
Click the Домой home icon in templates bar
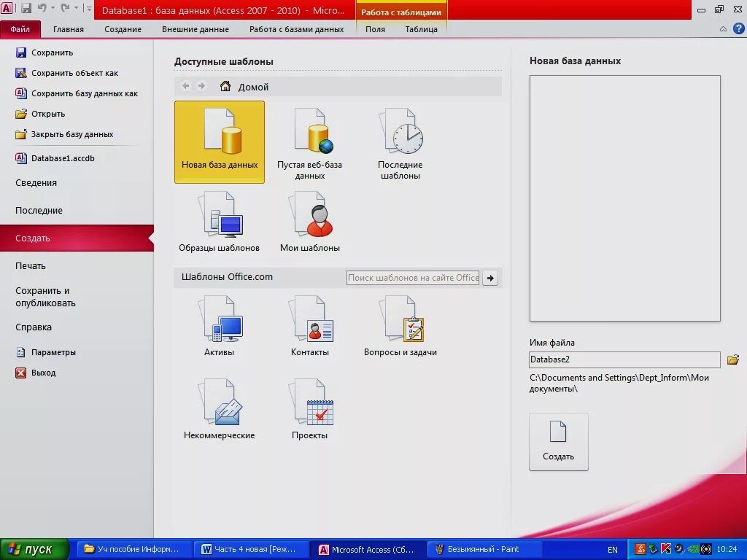click(225, 86)
